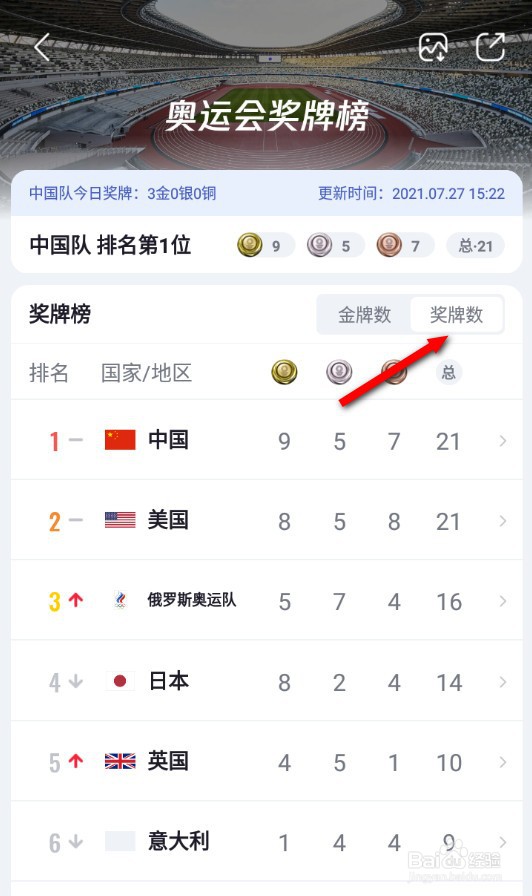
Task: Switch ranking to 奖牌数 mode
Action: point(457,314)
